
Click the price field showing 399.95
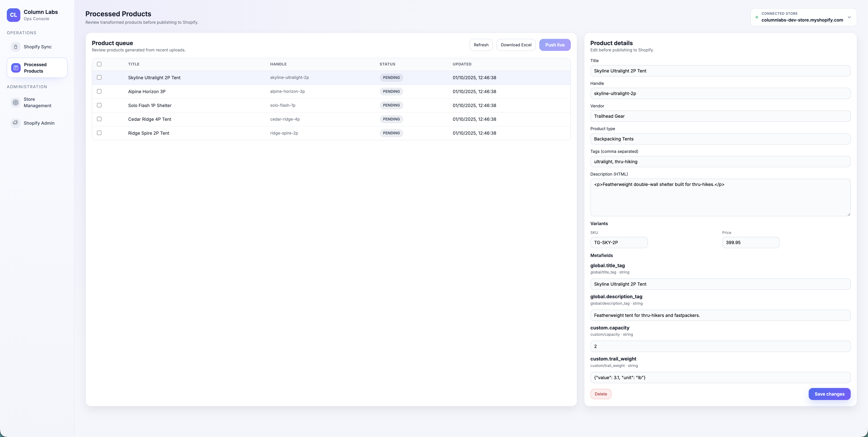pos(750,242)
